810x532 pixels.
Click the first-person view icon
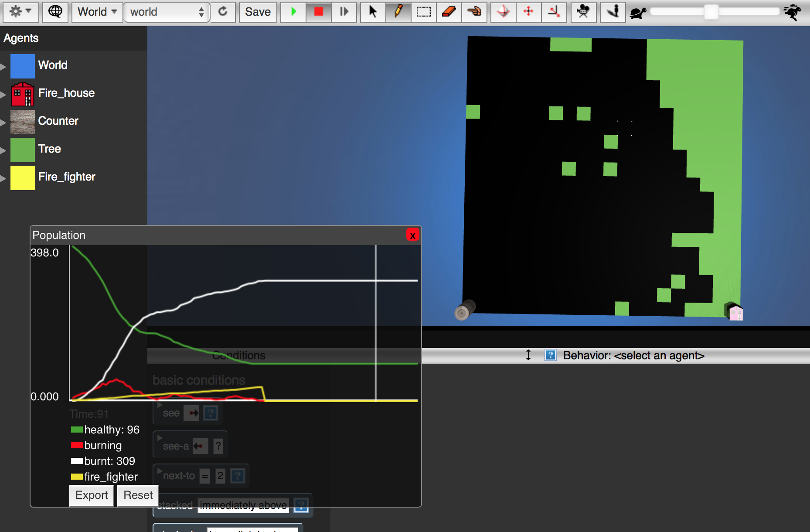613,12
